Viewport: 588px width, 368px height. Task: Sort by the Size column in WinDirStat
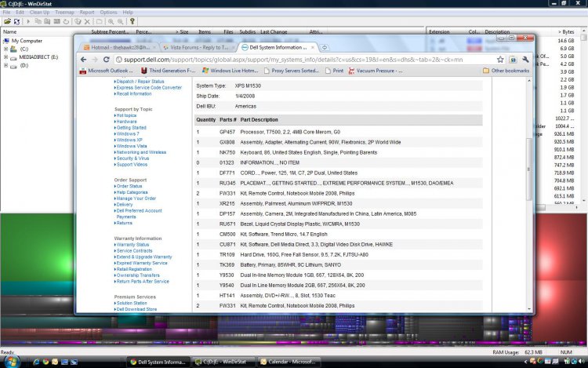click(x=183, y=32)
